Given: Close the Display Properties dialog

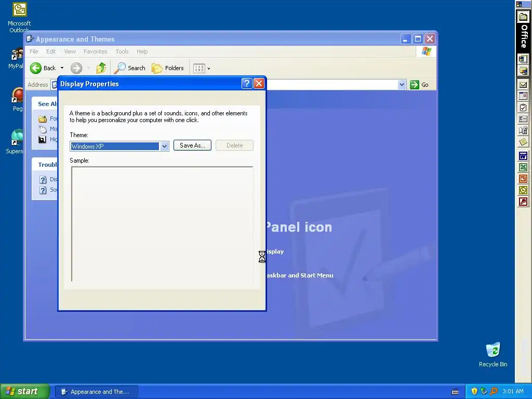Looking at the screenshot, I should coord(259,84).
